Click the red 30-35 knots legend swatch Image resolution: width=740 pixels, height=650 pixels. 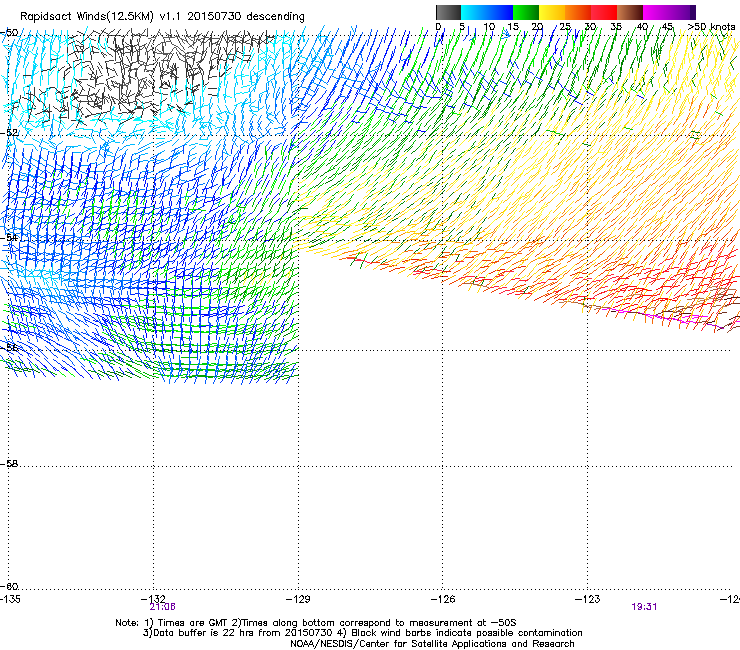point(604,12)
